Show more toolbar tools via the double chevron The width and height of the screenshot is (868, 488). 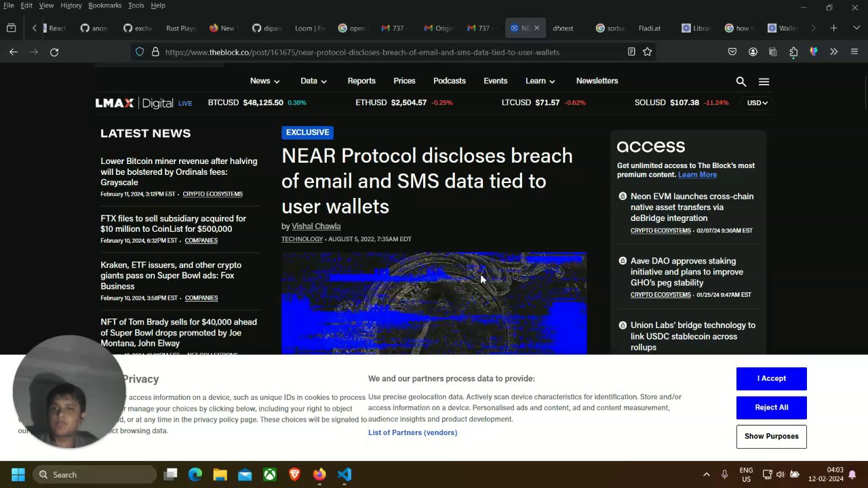[834, 52]
